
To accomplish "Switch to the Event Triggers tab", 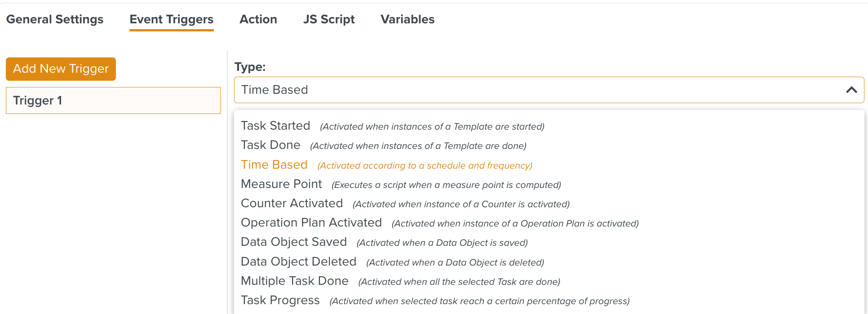I will [x=171, y=19].
